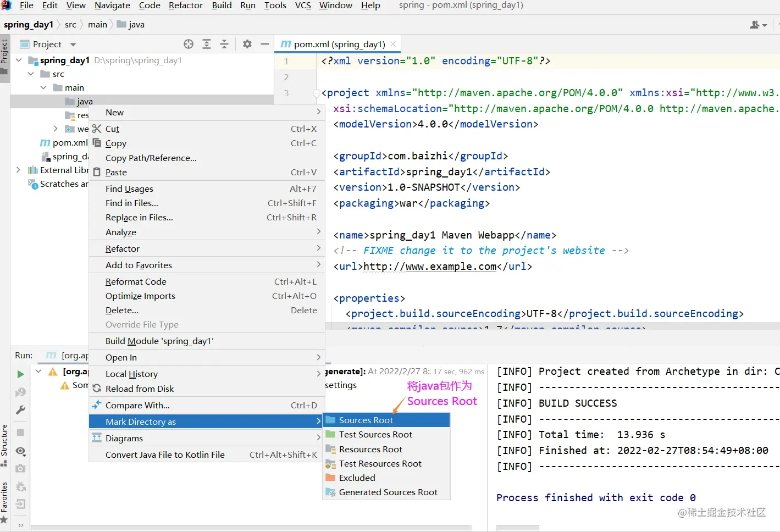Open the Navigate menu
This screenshot has height=532, width=780.
(x=112, y=5)
